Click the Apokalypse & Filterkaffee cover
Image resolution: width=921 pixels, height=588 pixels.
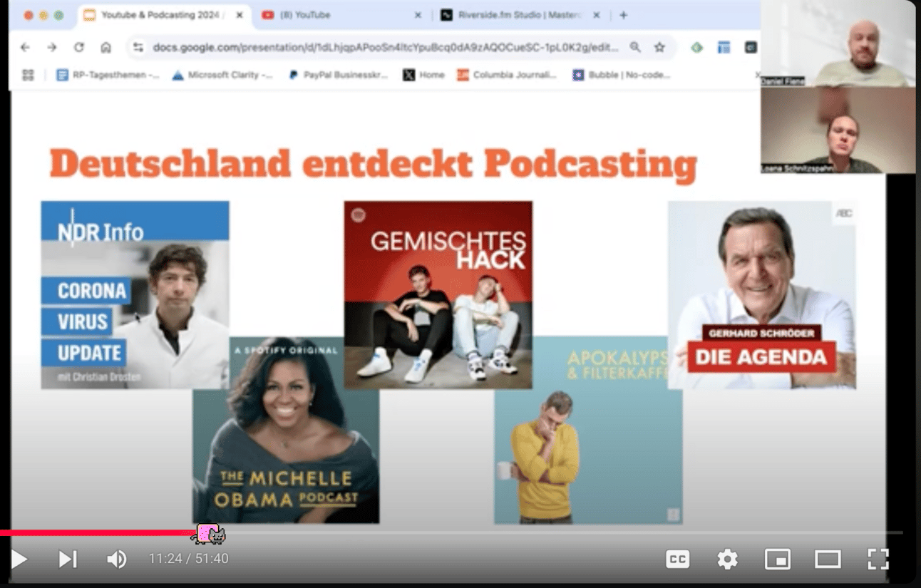(x=588, y=430)
